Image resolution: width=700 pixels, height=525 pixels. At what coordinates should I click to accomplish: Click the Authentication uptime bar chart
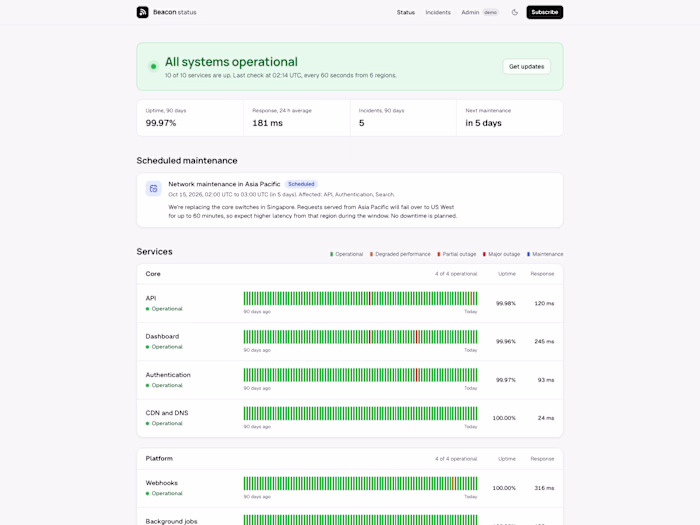click(x=360, y=375)
